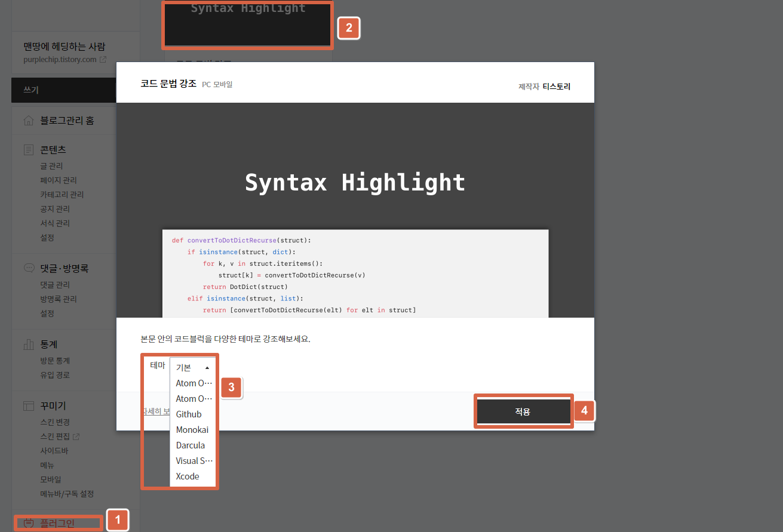Viewport: 783px width, 532px height.
Task: Click the Syntax Highlight preview image in dialog
Action: coord(355,210)
